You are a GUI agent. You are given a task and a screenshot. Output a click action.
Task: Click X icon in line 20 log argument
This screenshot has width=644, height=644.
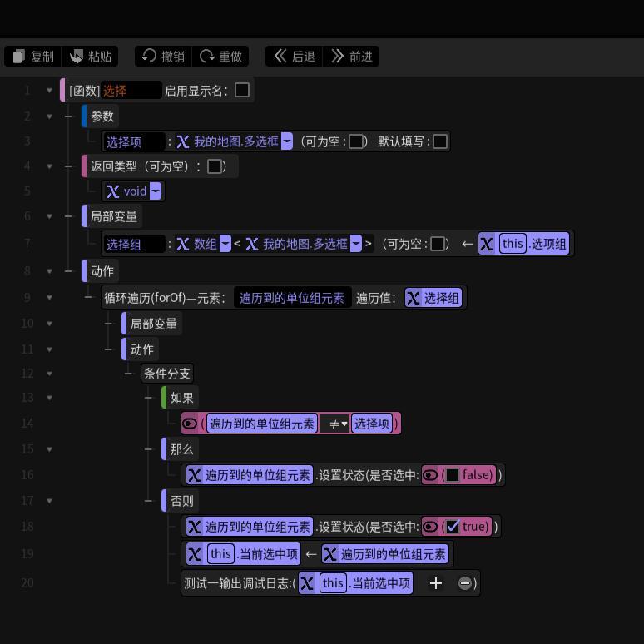tap(307, 583)
